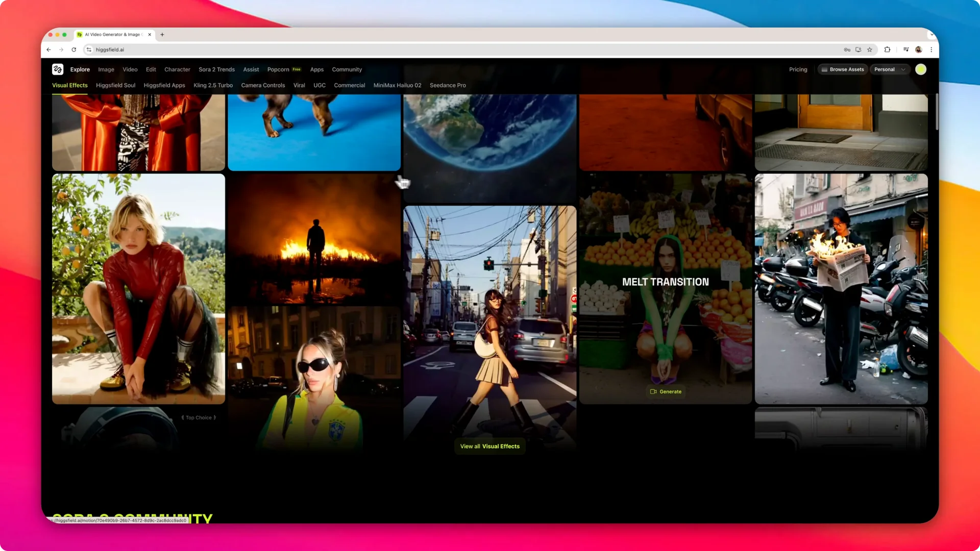
Task: Open a new browser tab with plus
Action: pyautogui.click(x=162, y=34)
